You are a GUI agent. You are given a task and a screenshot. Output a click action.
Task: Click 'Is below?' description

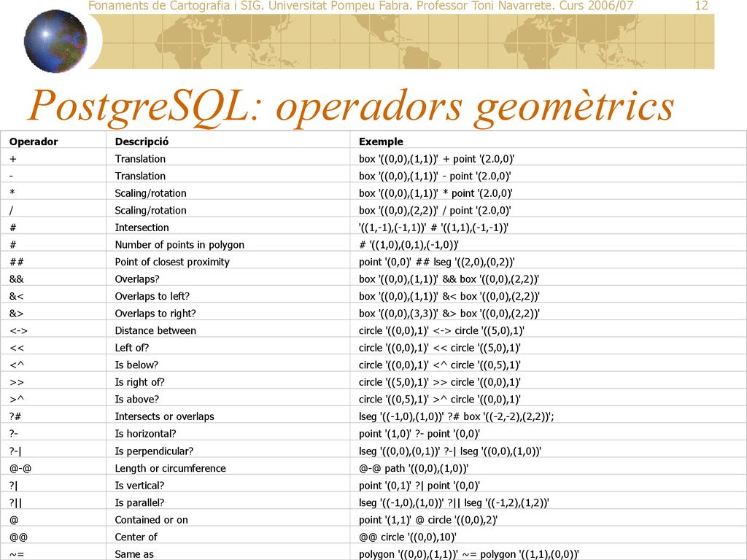click(x=136, y=365)
